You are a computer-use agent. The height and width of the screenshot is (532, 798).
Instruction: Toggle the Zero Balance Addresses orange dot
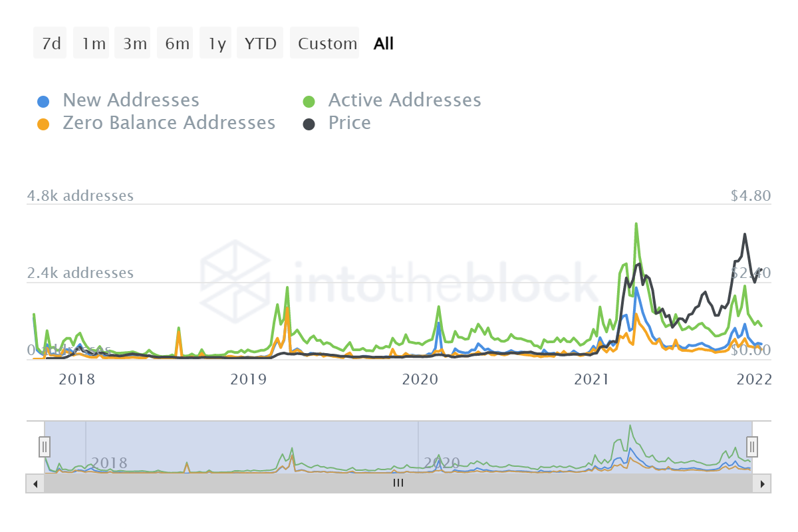pos(43,124)
